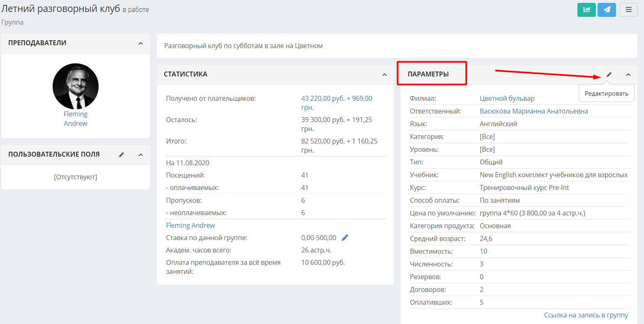The height and width of the screenshot is (324, 644).
Task: Edit teacher rate with blue pencil
Action: [345, 238]
